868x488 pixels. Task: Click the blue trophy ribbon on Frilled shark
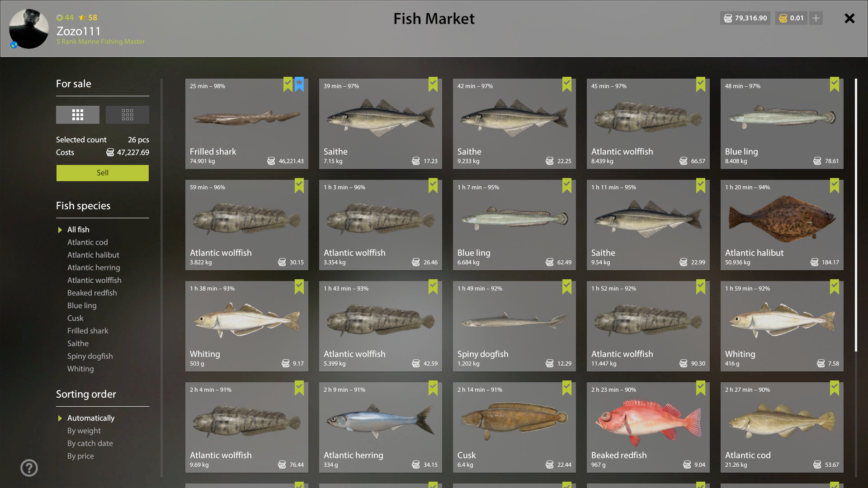[x=299, y=84]
